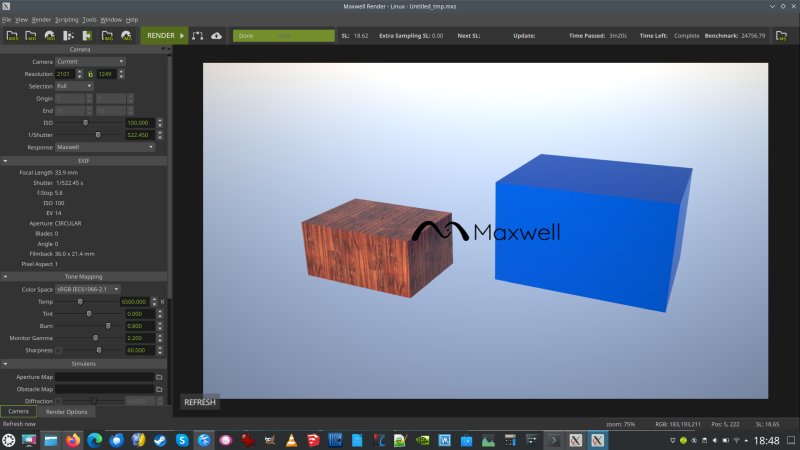Screen dimensions: 800x450
Task: Open Firefox from the taskbar
Action: pyautogui.click(x=73, y=440)
